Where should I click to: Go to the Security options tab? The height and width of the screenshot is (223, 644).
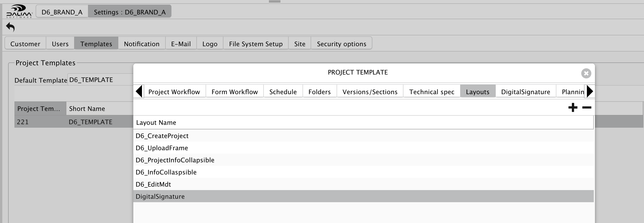tap(341, 44)
